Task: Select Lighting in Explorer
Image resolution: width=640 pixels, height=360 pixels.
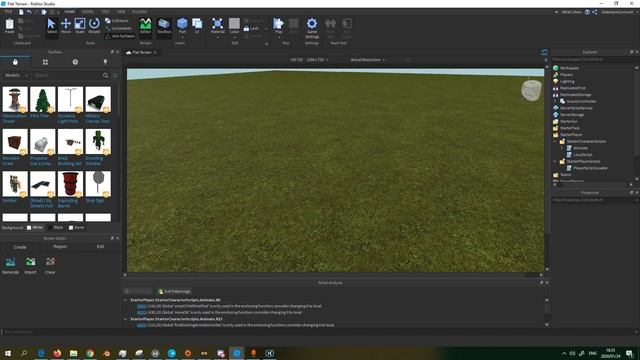Action: (x=567, y=81)
